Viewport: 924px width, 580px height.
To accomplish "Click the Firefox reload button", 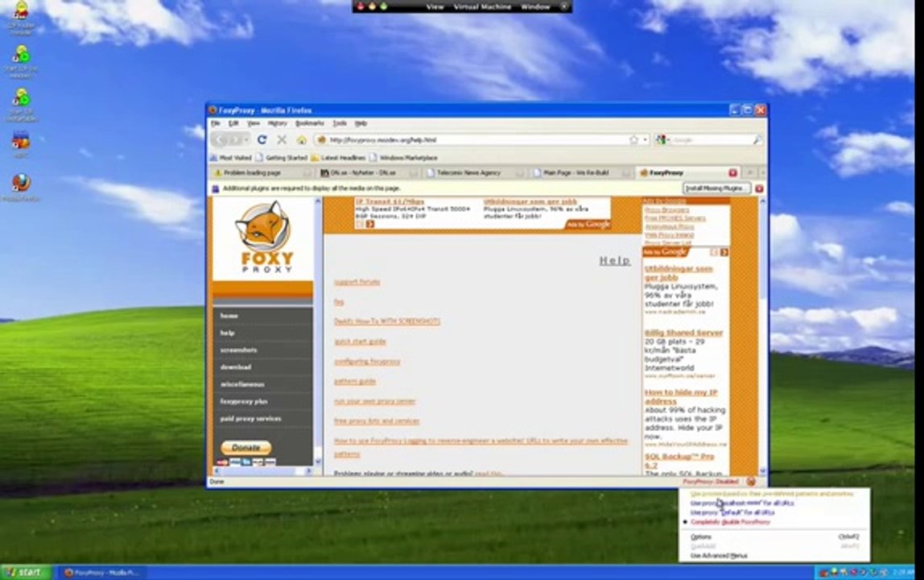I will 262,140.
